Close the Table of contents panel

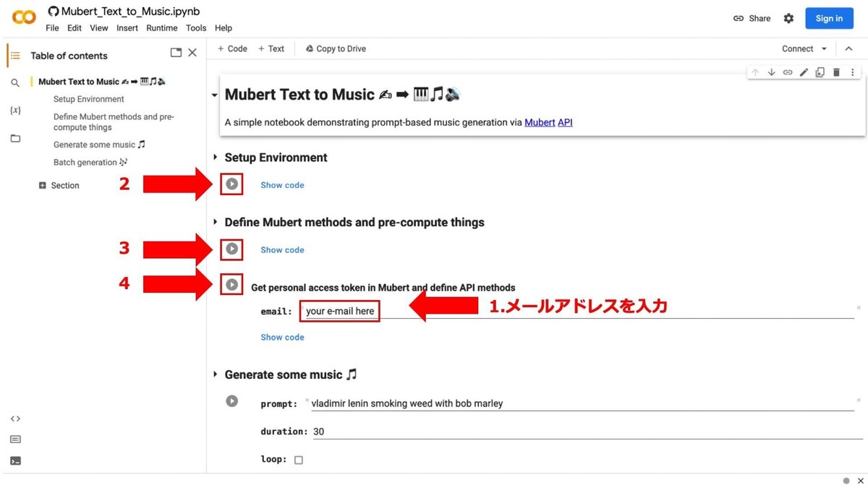[192, 53]
